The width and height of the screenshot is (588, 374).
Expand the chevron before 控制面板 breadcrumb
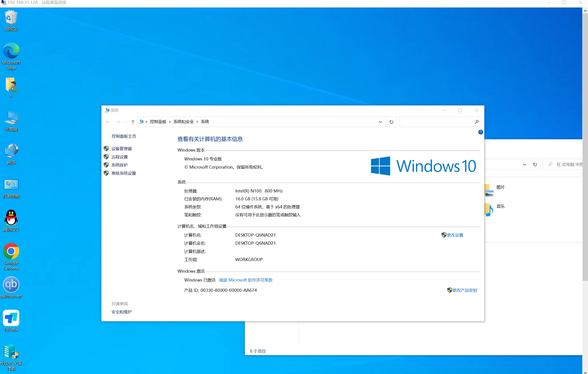tap(146, 122)
